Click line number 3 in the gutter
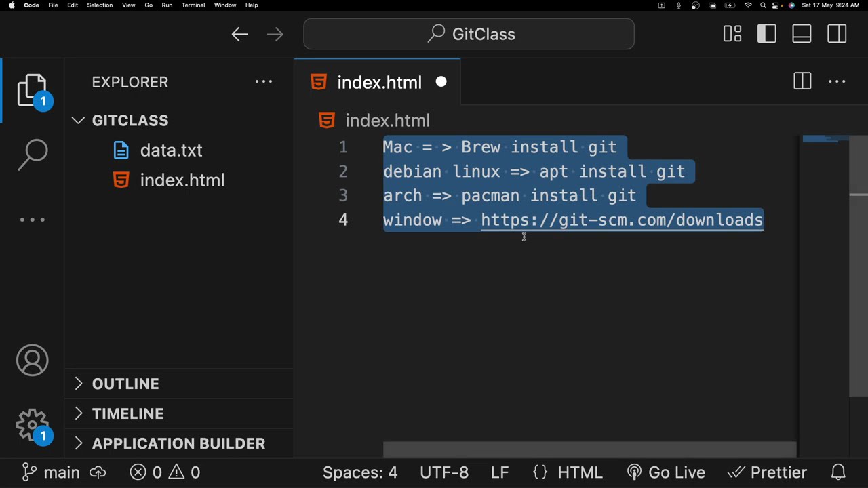868x488 pixels. 343,196
